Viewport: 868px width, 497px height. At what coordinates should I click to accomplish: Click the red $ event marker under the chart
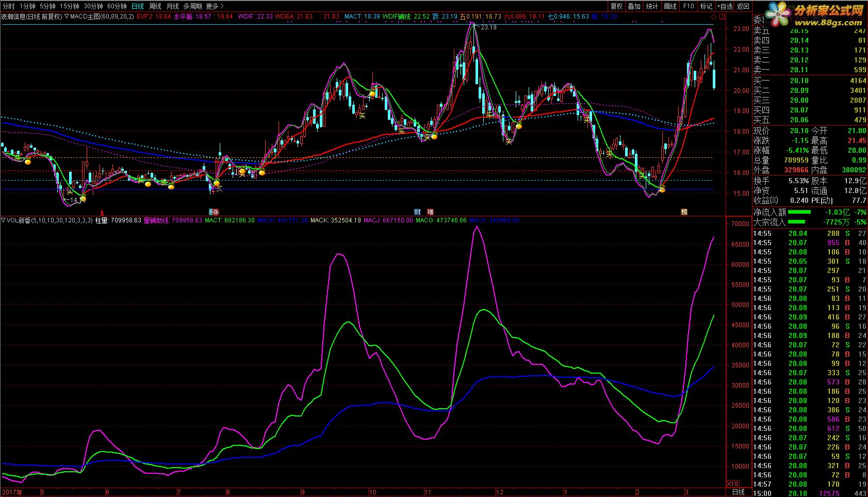tap(102, 212)
